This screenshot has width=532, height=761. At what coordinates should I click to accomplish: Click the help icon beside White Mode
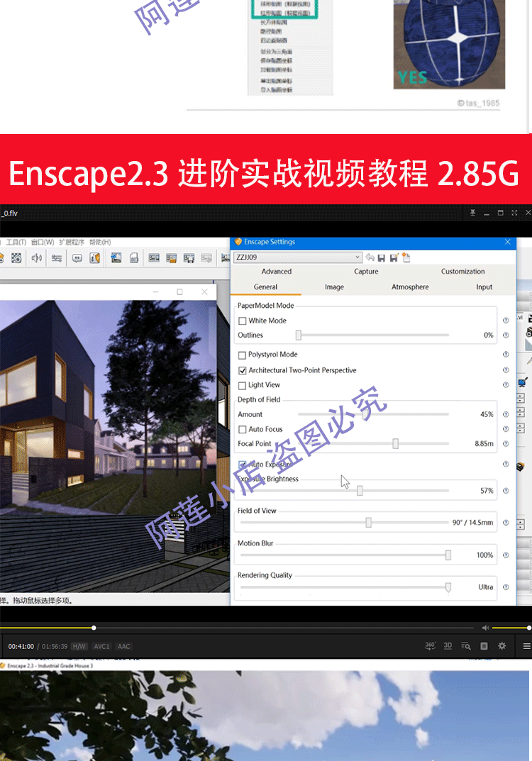(506, 321)
